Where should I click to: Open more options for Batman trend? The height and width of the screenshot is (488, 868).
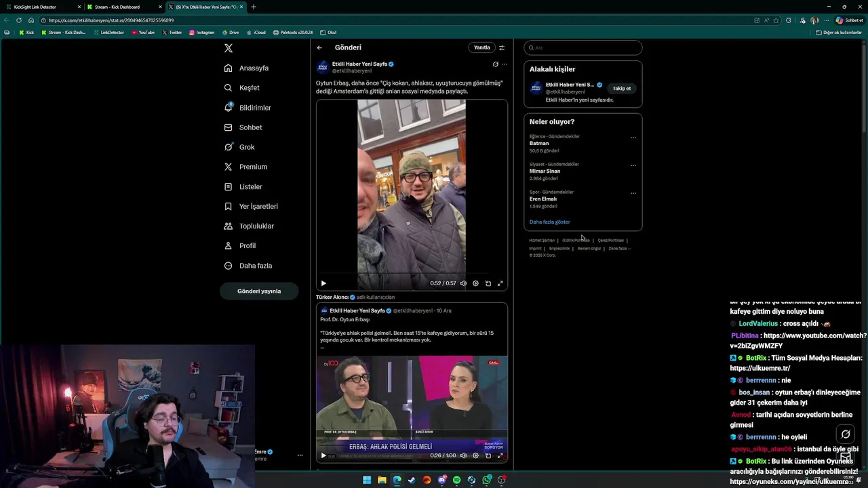[633, 138]
